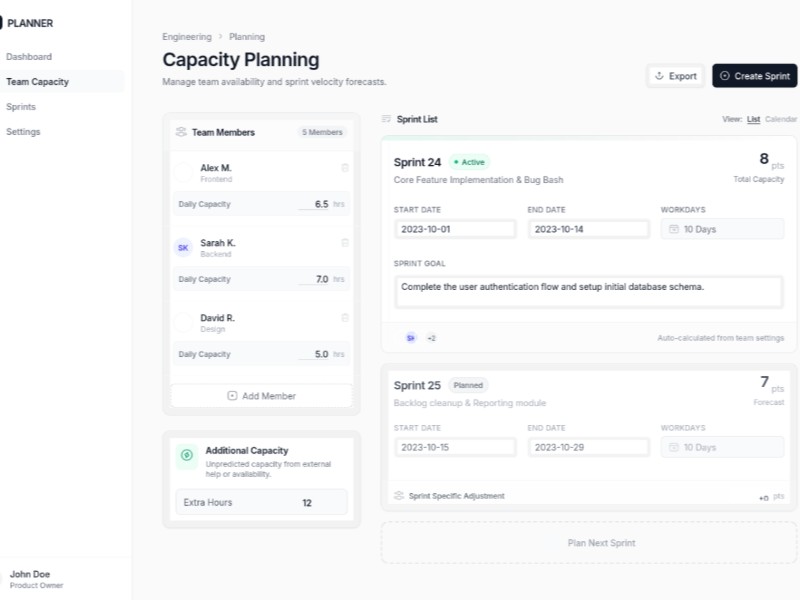This screenshot has height=600, width=800.
Task: Click Sarah K.'s SK avatar
Action: (x=183, y=248)
